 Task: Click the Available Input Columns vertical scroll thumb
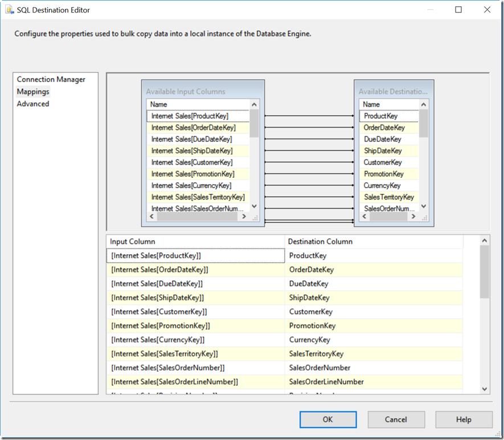click(254, 124)
